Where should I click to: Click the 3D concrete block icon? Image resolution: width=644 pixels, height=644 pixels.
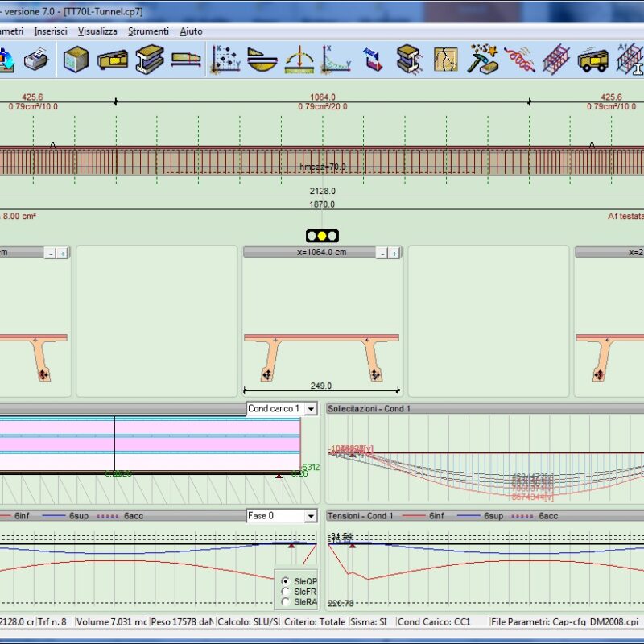click(76, 60)
